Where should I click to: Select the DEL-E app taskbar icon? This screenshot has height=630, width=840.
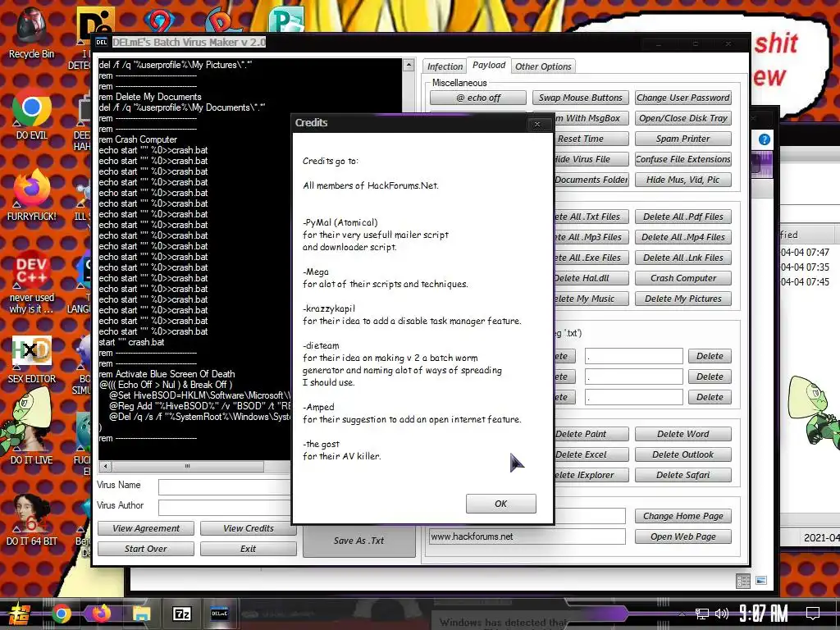[x=220, y=614]
